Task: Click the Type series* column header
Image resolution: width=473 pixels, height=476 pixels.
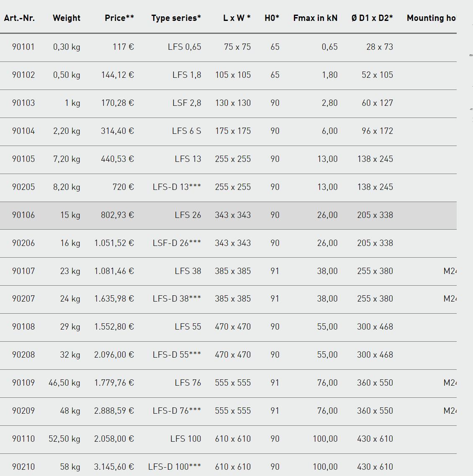Action: [x=176, y=18]
